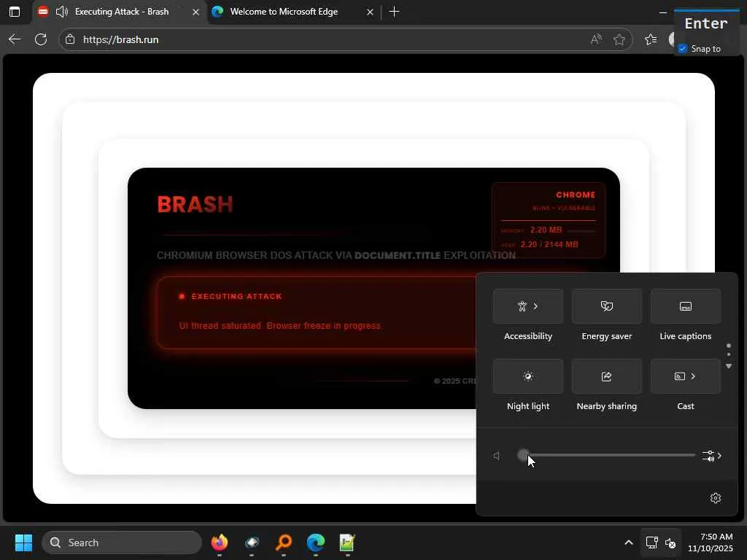
Task: Click the UI thread saturated message
Action: click(x=280, y=326)
